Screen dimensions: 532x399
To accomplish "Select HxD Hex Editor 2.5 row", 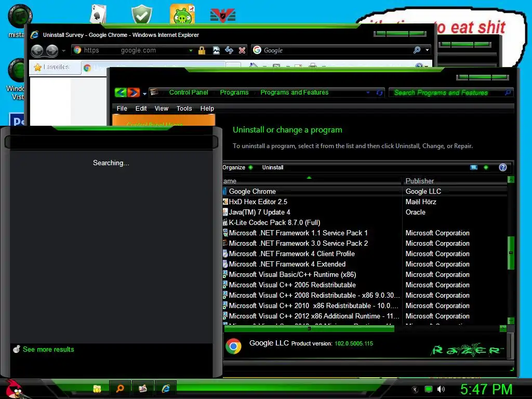I will tap(365, 202).
